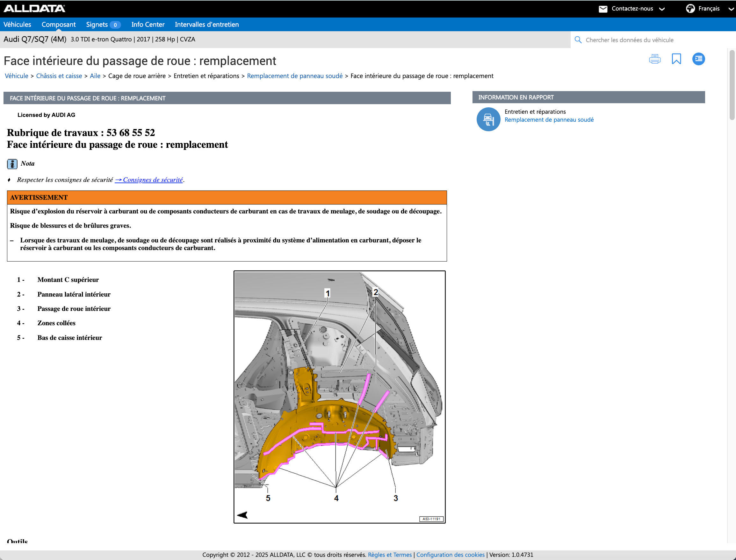Click 'Version: 1.0.4731' footer text

[x=511, y=555]
